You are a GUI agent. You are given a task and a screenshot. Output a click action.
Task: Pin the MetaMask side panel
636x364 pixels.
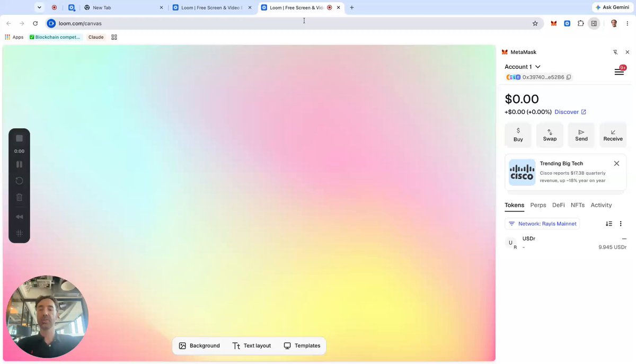point(615,52)
